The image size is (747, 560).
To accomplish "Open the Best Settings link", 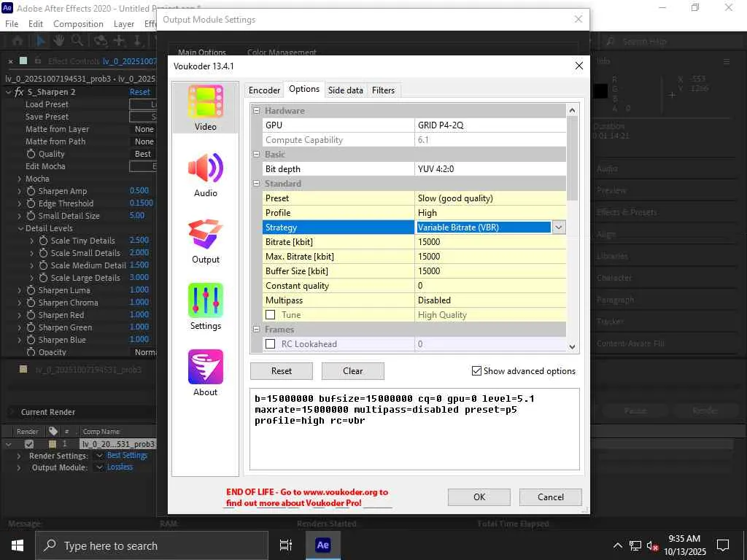I will pyautogui.click(x=127, y=456).
